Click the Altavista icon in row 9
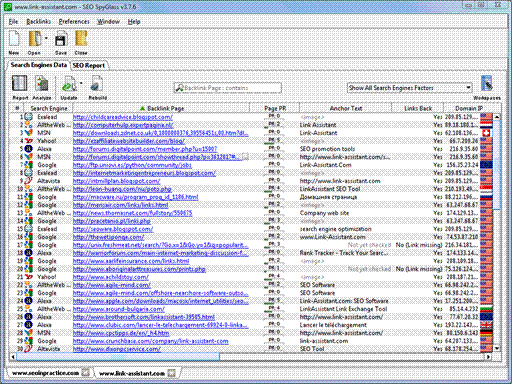The width and height of the screenshot is (512, 384). pyautogui.click(x=29, y=181)
